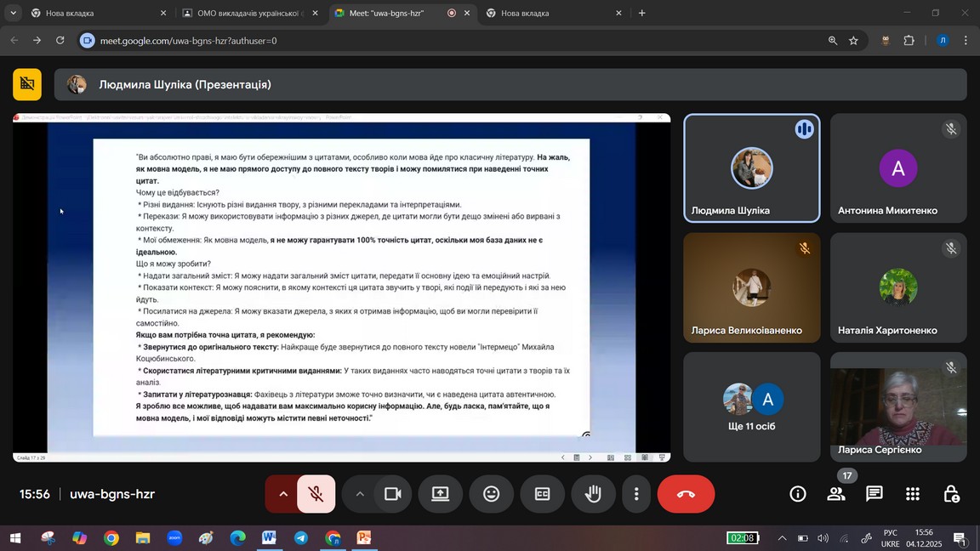Raise your hand in the meeting

(x=593, y=494)
